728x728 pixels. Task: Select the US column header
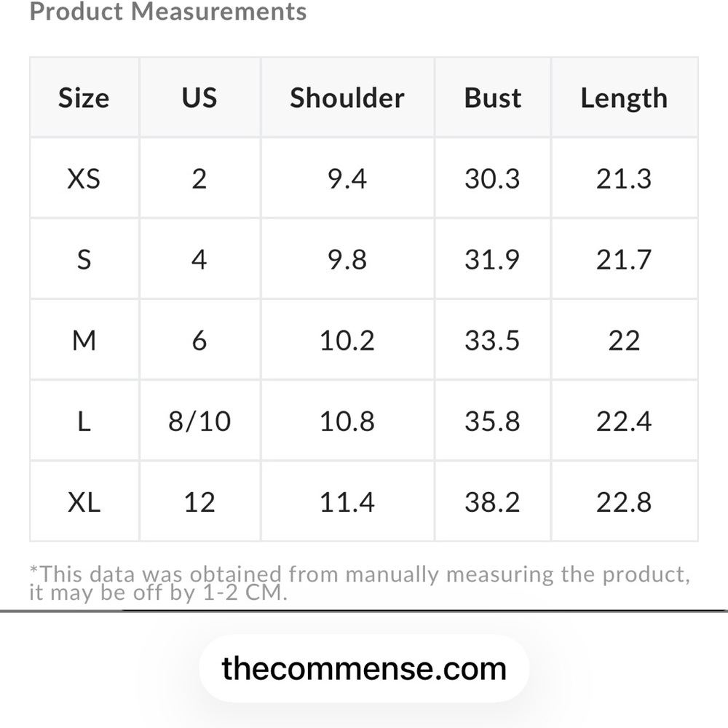[x=199, y=98]
